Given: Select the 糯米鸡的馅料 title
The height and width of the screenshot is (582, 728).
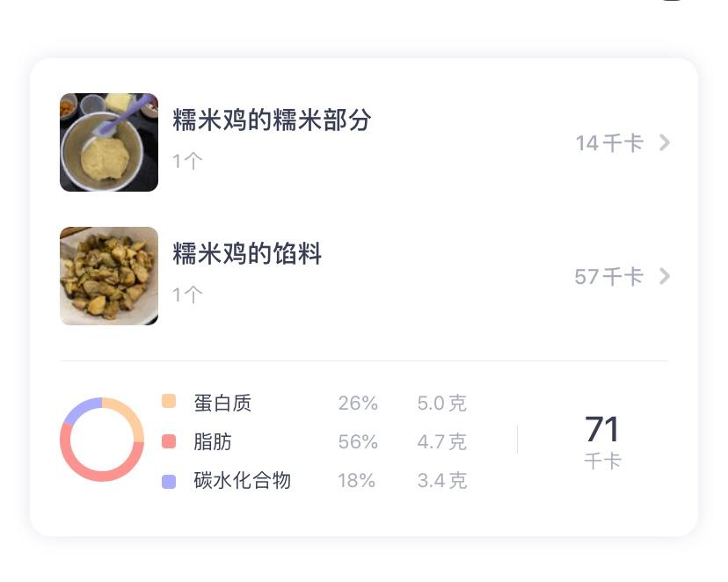Looking at the screenshot, I should pyautogui.click(x=247, y=254).
